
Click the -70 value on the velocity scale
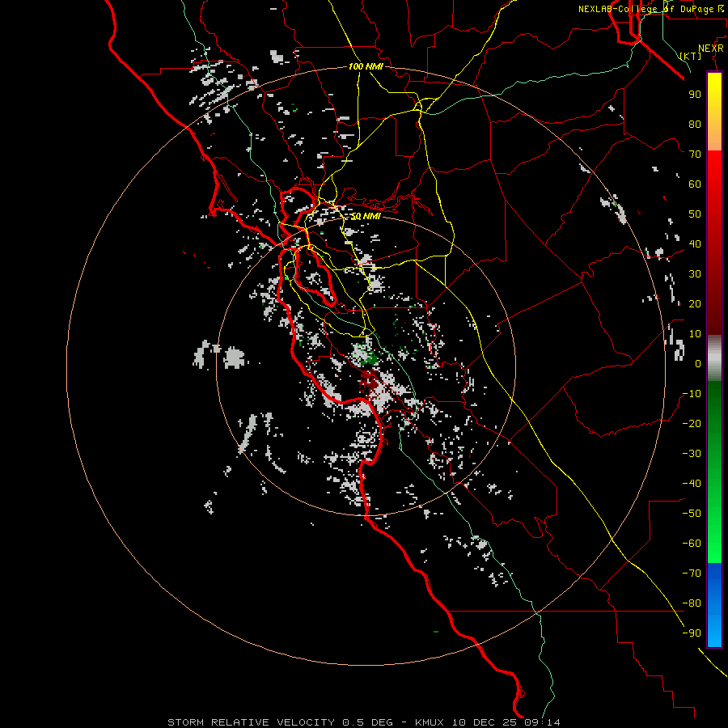(692, 574)
